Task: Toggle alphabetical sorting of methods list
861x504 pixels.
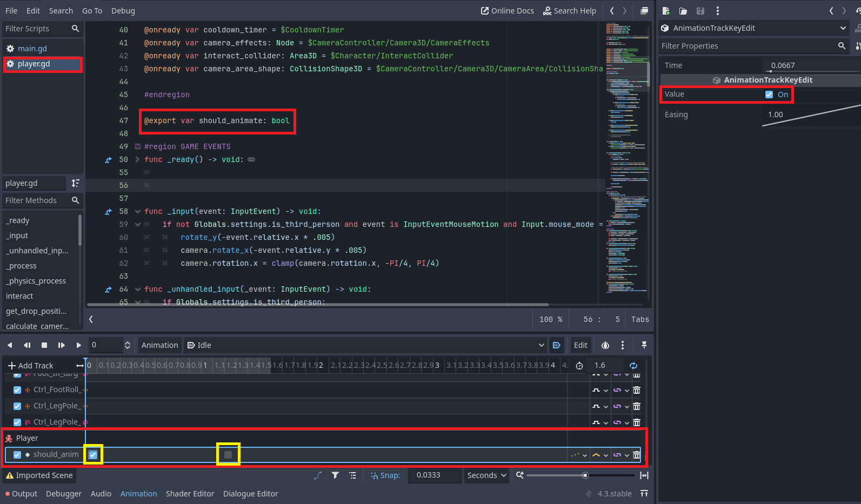Action: pyautogui.click(x=75, y=183)
